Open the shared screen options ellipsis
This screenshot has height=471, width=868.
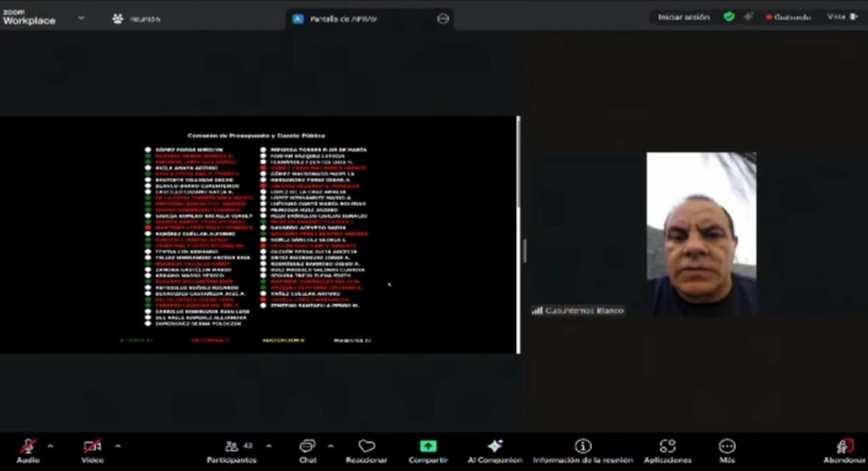(442, 18)
